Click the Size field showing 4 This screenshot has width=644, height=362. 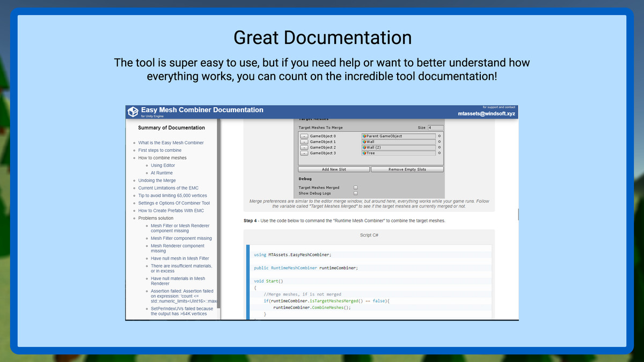point(436,128)
